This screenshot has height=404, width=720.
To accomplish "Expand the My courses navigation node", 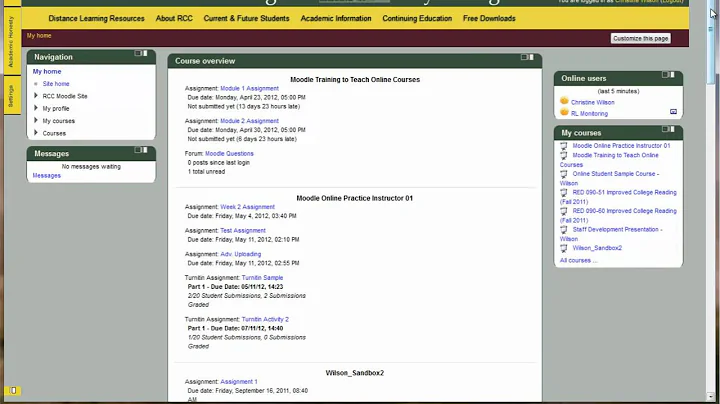I will point(36,121).
